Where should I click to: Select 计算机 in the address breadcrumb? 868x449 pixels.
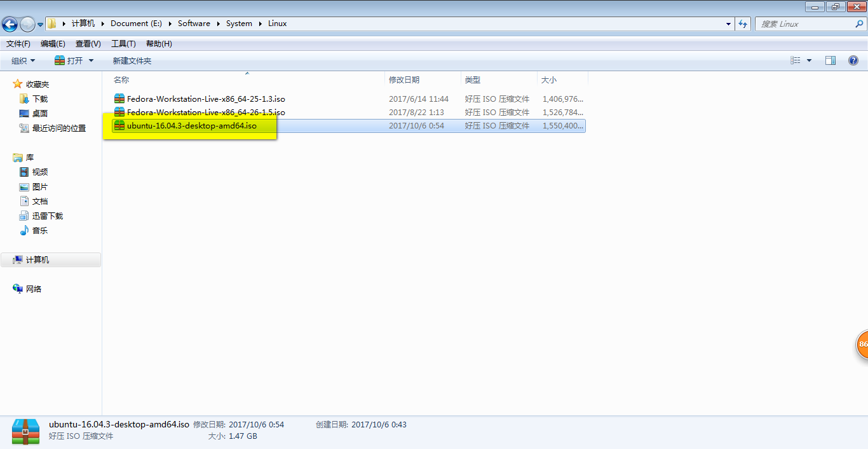click(83, 24)
